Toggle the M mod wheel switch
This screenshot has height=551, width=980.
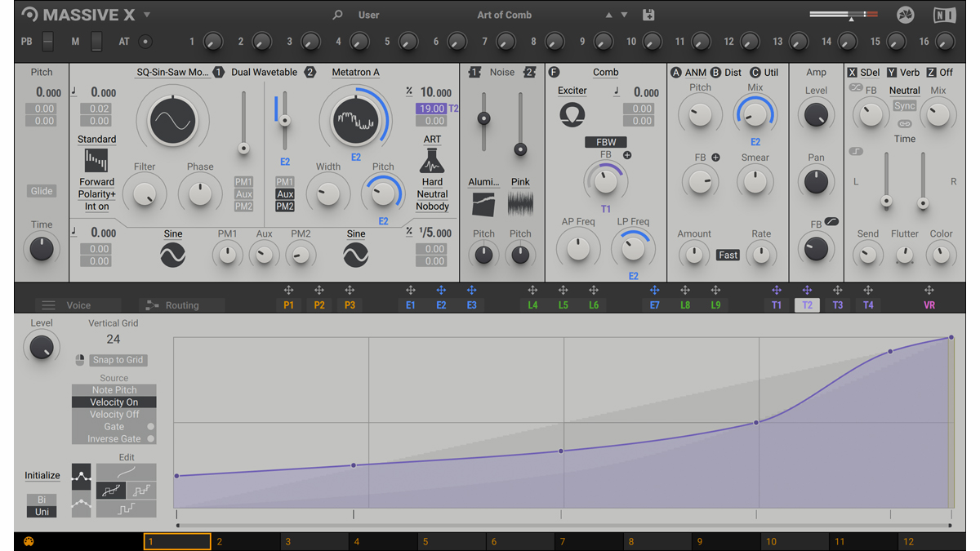coord(96,41)
